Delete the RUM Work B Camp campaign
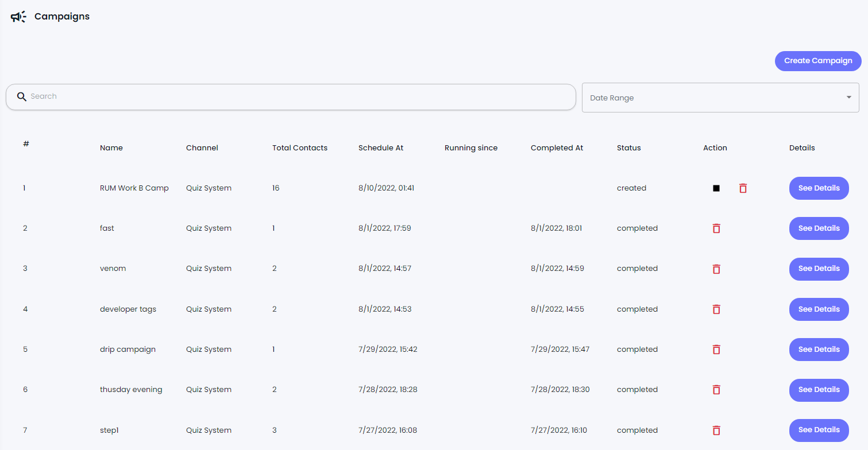 pyautogui.click(x=743, y=188)
